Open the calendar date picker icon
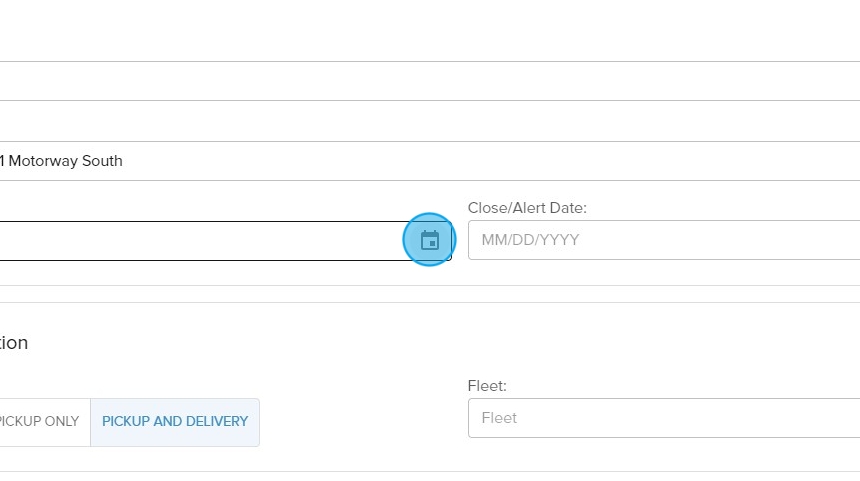The width and height of the screenshot is (860, 481). (x=430, y=240)
